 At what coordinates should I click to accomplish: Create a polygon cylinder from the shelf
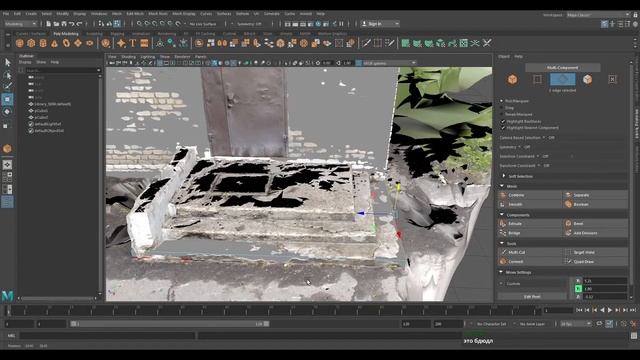pos(43,43)
